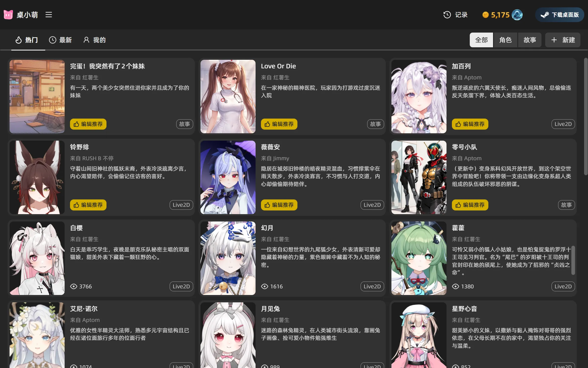Viewport: 588px width, 368px height.
Task: Click the 编辑推荐 badge on 铃野绯
Action: pyautogui.click(x=88, y=205)
